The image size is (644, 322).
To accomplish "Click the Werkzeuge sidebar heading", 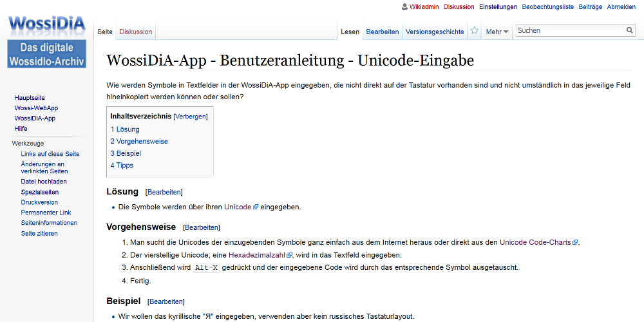I will (28, 144).
